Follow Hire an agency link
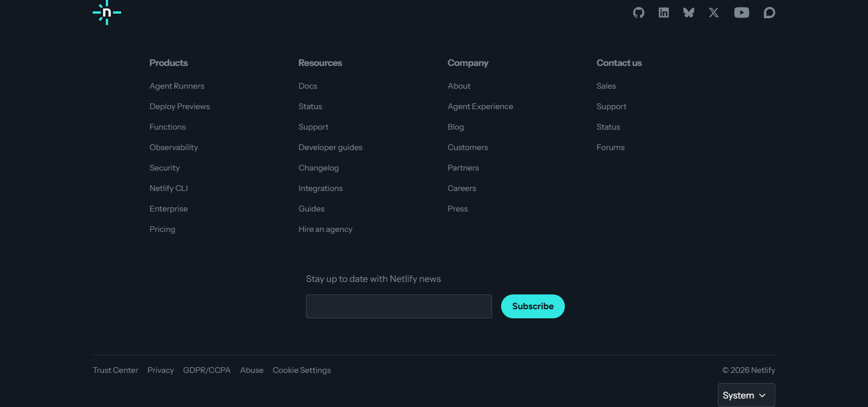 click(x=325, y=229)
